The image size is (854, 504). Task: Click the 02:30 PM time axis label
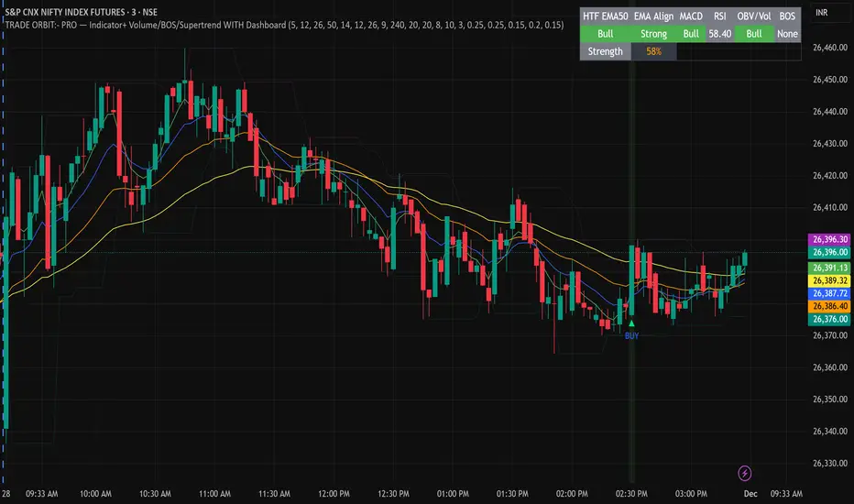tap(631, 494)
